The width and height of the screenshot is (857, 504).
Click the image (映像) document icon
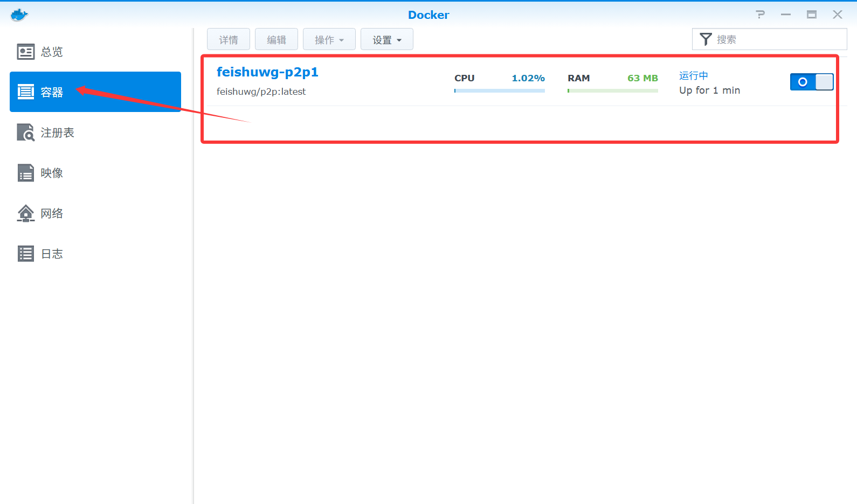(x=26, y=173)
